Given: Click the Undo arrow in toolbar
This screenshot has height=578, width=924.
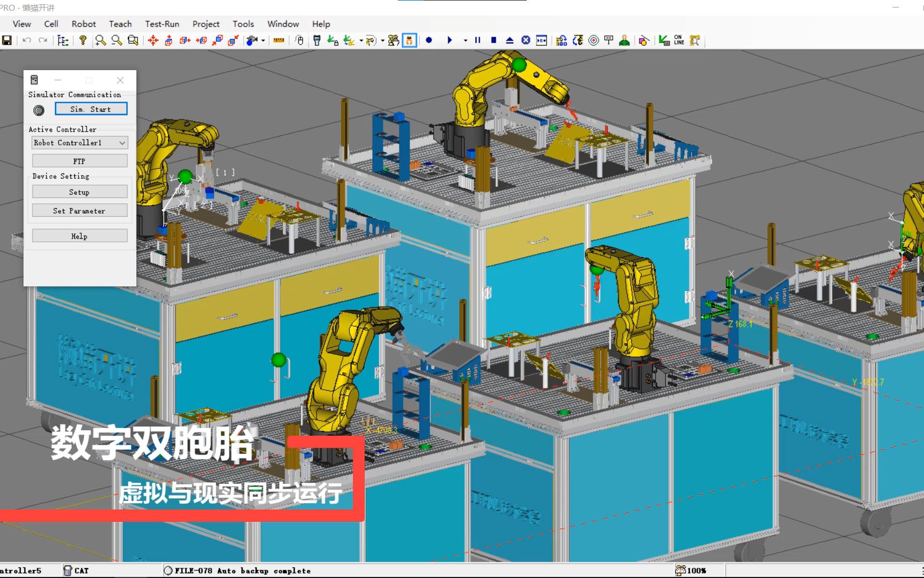Looking at the screenshot, I should tap(27, 41).
